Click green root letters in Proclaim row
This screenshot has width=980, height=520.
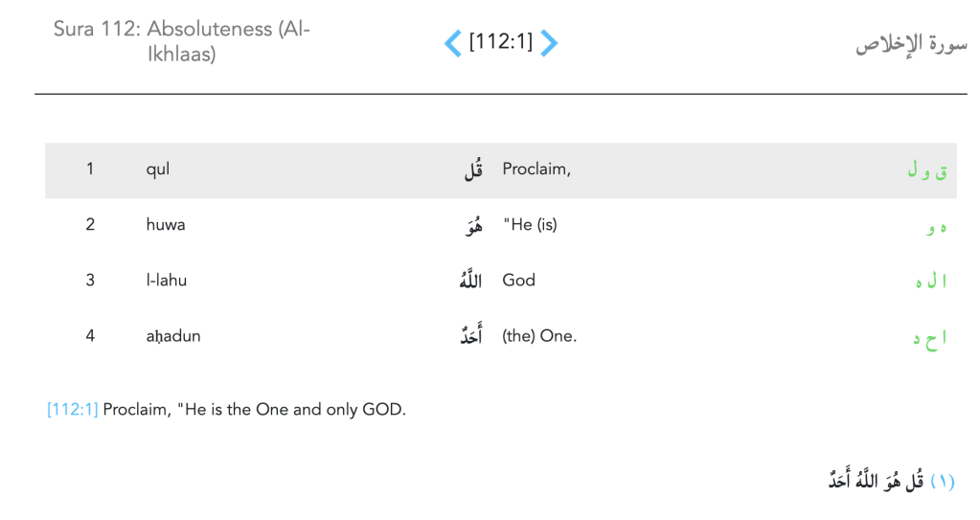pyautogui.click(x=927, y=171)
